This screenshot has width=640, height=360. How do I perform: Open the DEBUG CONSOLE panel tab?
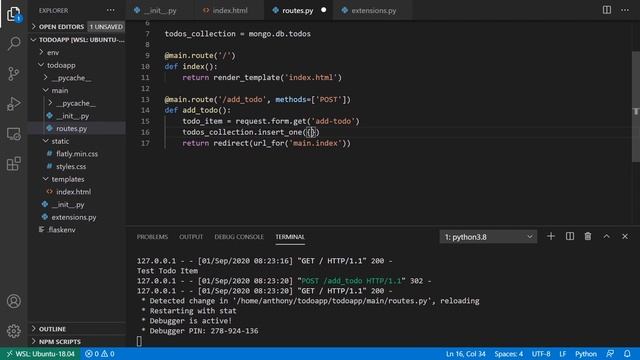(239, 237)
